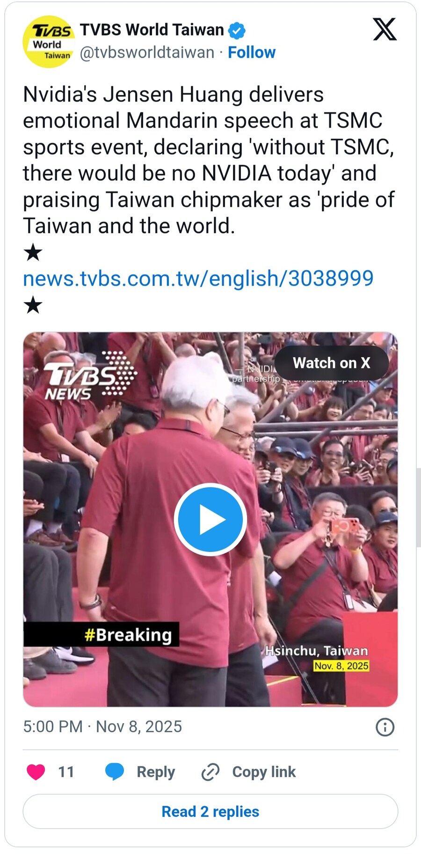Open the @tvbsworldtaiwan handle
This screenshot has width=421, height=868.
147,52
